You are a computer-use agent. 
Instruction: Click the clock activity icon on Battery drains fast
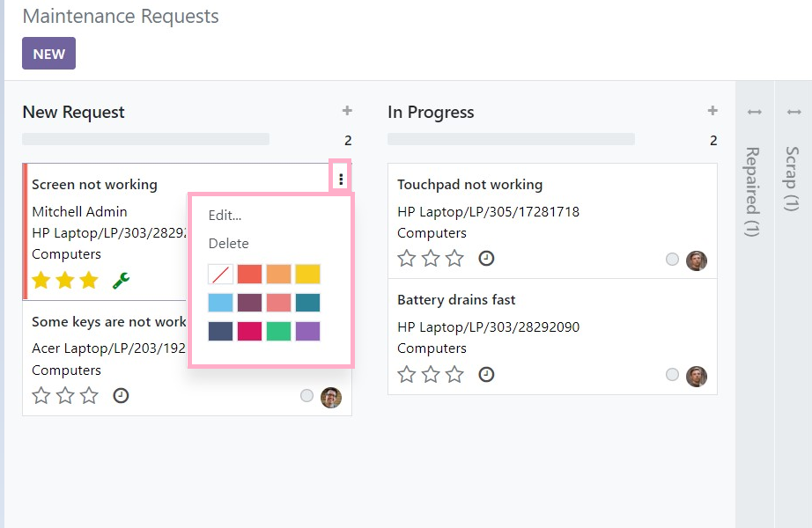[x=486, y=374]
